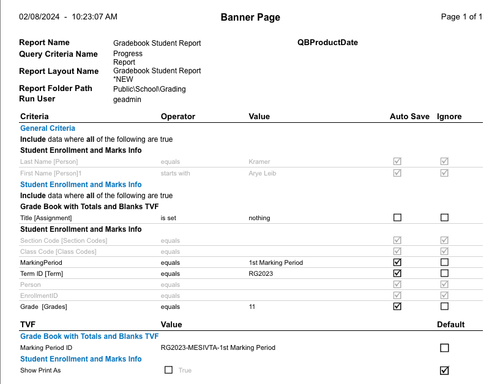Click the Criteria column header
This screenshot has width=500, height=384.
(34, 116)
